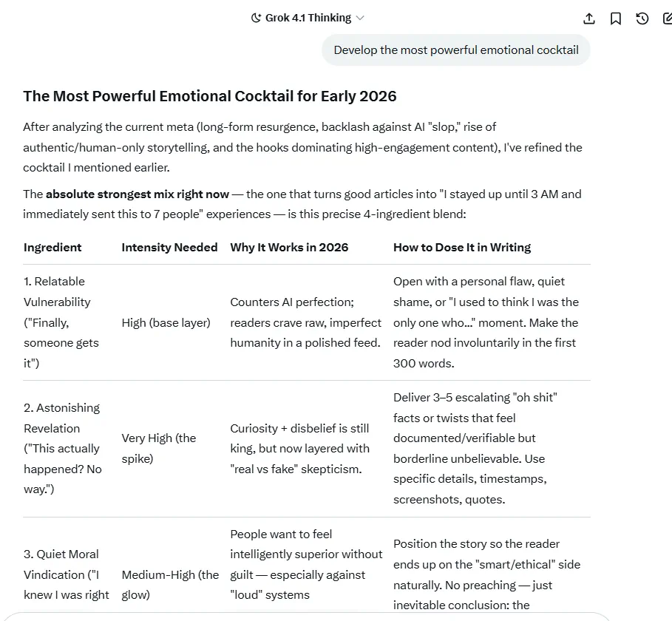Screen dimensions: 672x621
Task: Open the Grok 4.1 Thinking model dropdown
Action: (x=307, y=17)
